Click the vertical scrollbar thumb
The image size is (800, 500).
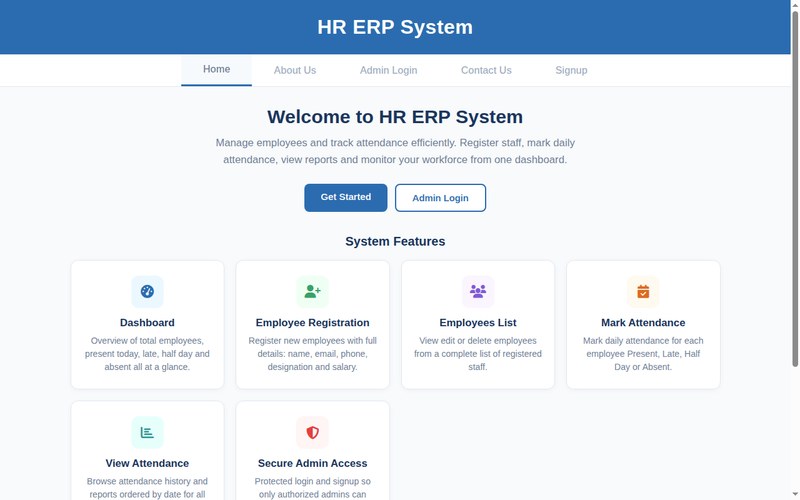(795, 189)
